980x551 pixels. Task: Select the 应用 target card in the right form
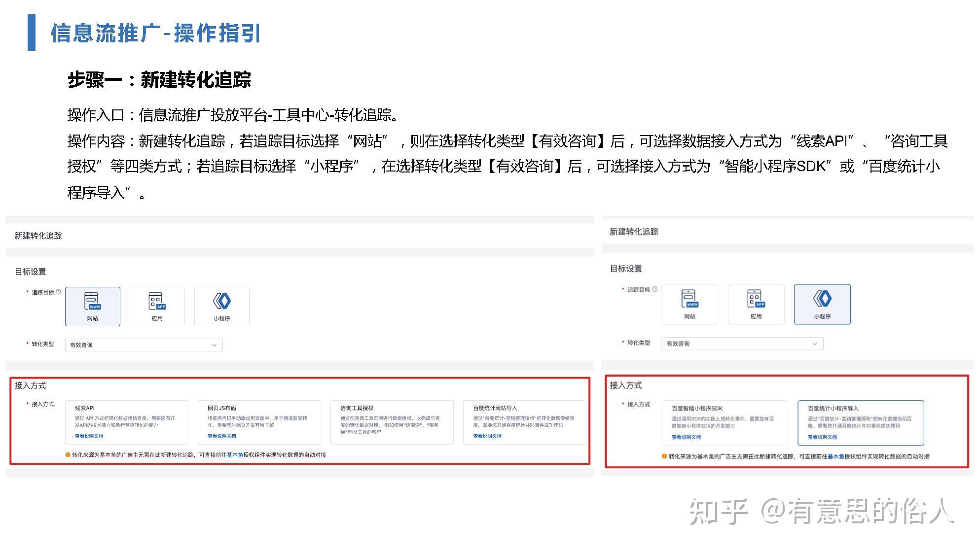pyautogui.click(x=756, y=304)
